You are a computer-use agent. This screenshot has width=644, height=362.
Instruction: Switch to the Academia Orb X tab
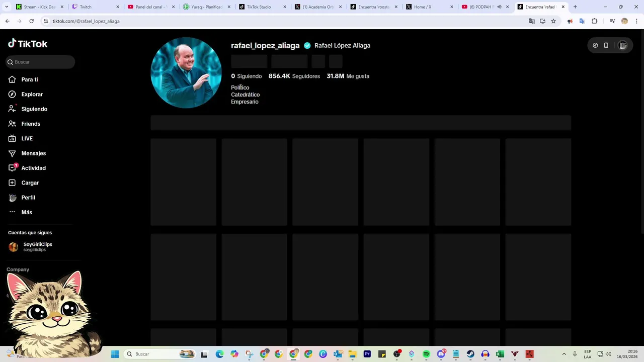coord(318,7)
